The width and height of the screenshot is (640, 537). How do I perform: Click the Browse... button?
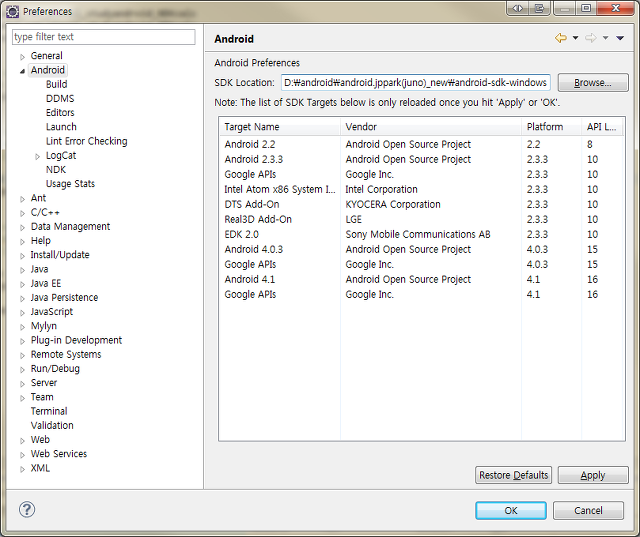point(593,82)
